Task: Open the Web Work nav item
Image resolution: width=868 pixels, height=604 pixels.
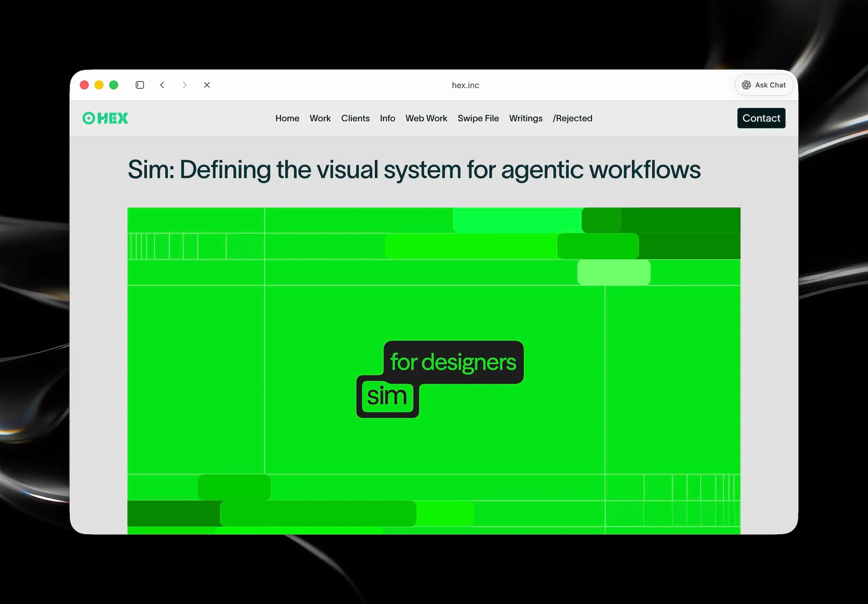Action: coord(426,118)
